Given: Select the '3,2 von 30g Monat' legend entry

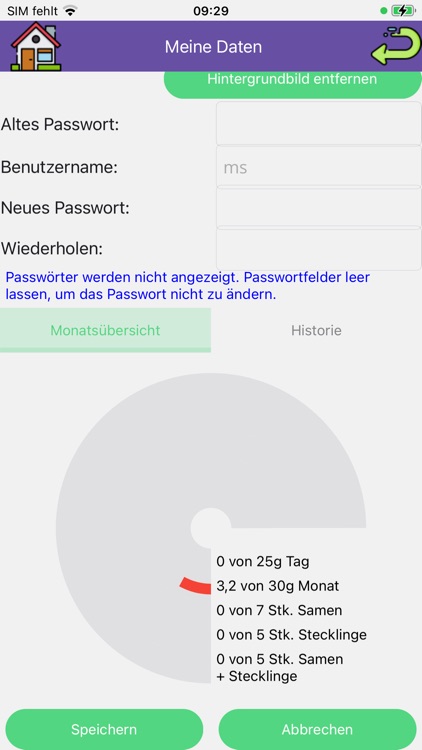Looking at the screenshot, I should pyautogui.click(x=278, y=586).
